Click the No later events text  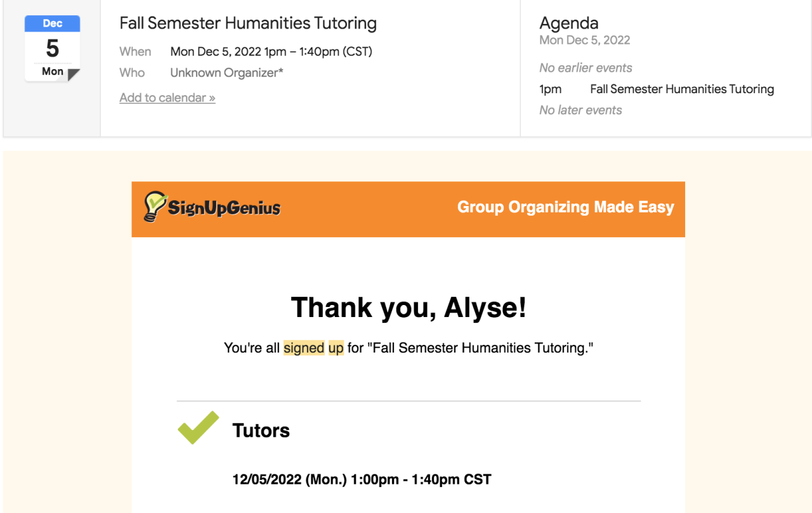coord(580,110)
